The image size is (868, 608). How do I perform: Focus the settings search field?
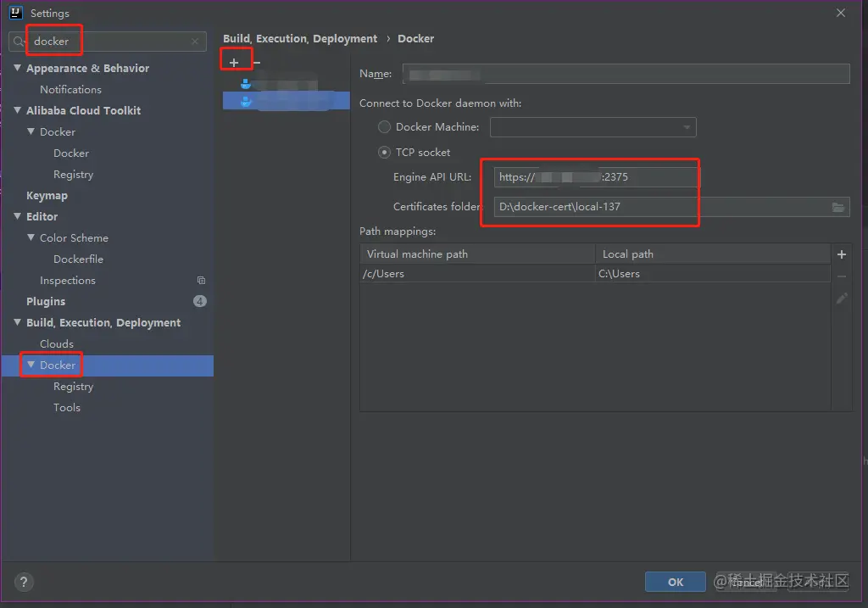[108, 42]
